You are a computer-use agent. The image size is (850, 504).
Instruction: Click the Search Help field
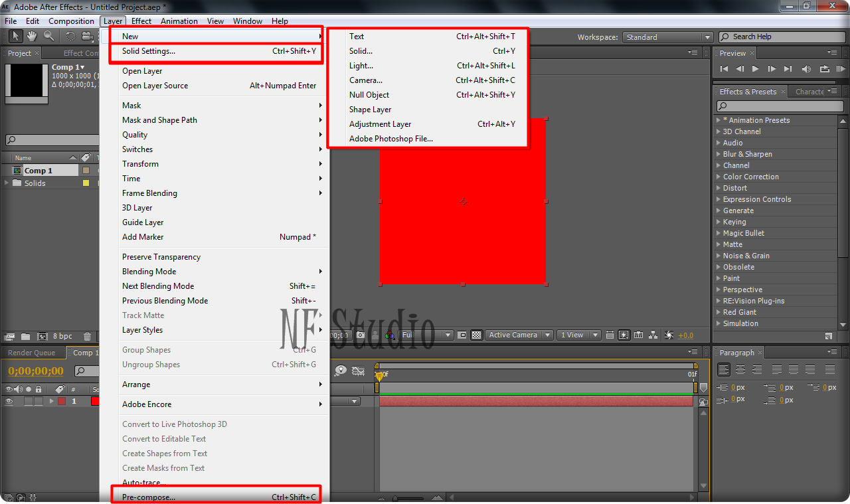(782, 37)
